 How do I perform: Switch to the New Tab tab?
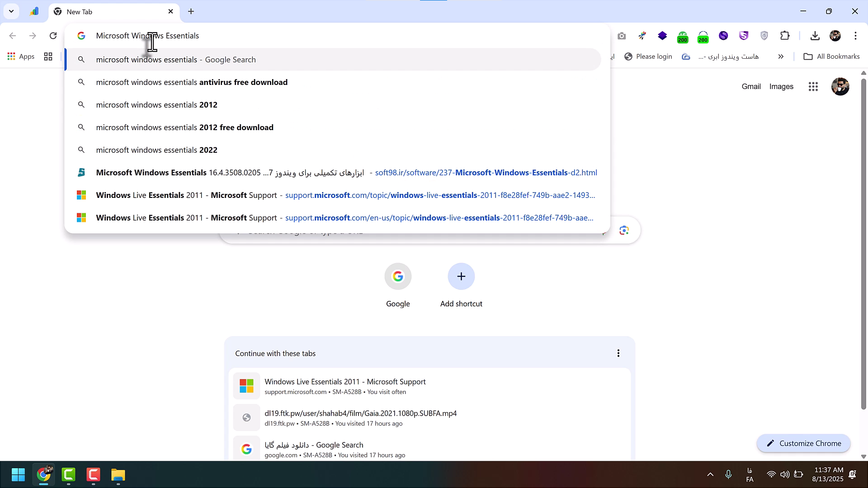pos(114,11)
